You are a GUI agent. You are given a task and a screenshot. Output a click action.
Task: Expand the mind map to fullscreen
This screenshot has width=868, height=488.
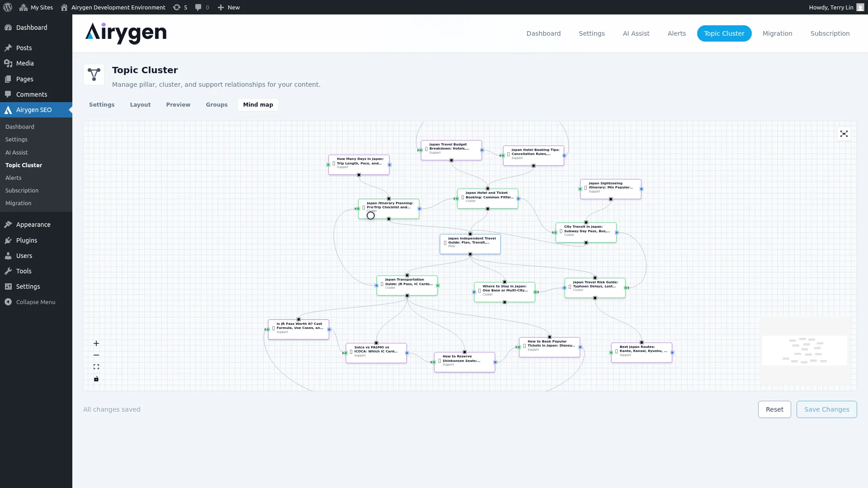tap(844, 134)
